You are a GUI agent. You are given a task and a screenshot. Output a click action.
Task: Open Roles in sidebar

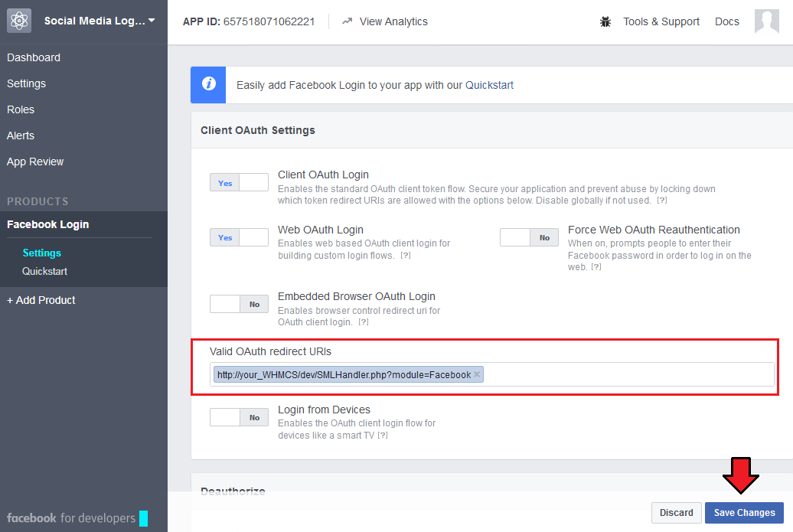point(21,109)
